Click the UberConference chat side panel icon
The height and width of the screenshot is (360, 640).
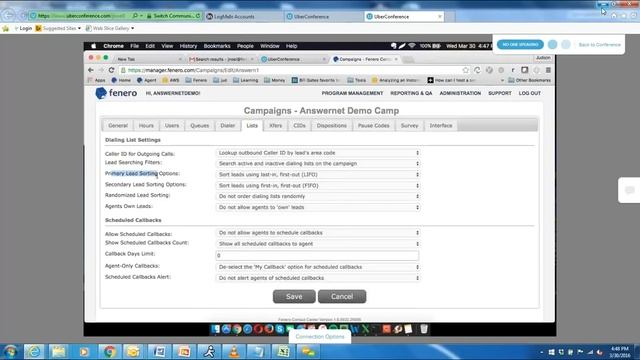630,190
